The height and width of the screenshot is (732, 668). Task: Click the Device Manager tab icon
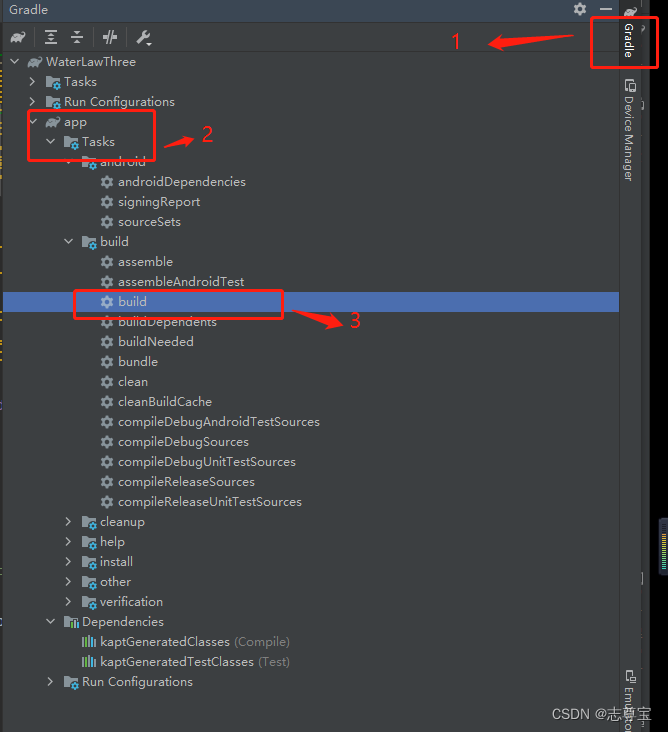point(630,86)
